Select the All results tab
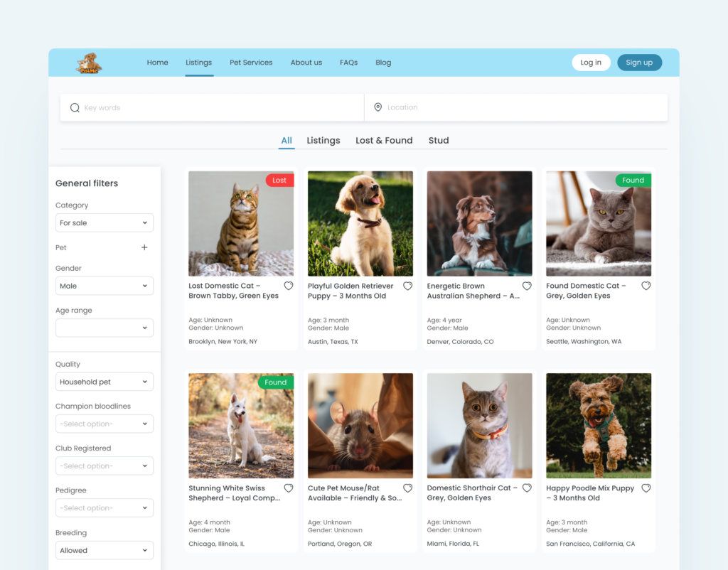728x570 pixels. tap(287, 141)
